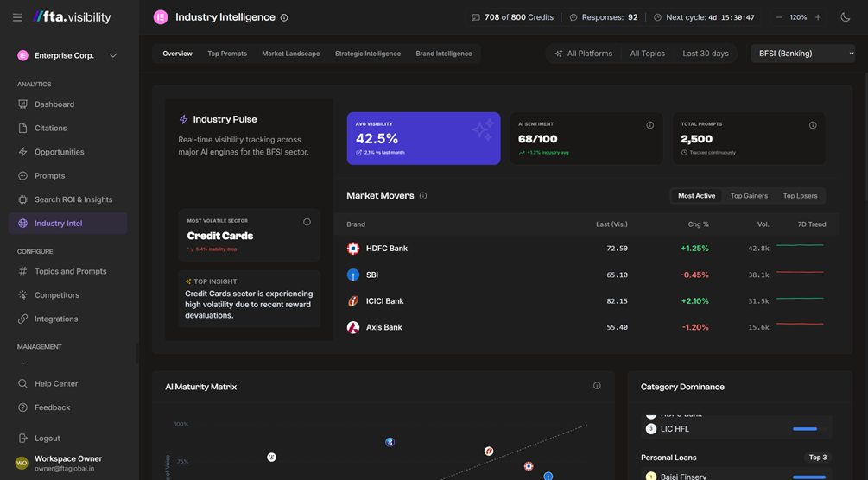Decrease zoom with minus icon

point(779,17)
